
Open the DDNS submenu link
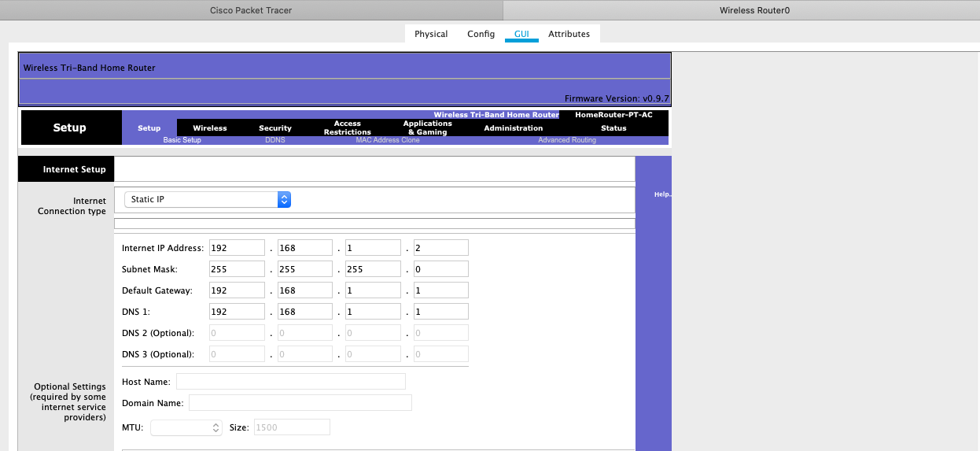click(x=275, y=140)
